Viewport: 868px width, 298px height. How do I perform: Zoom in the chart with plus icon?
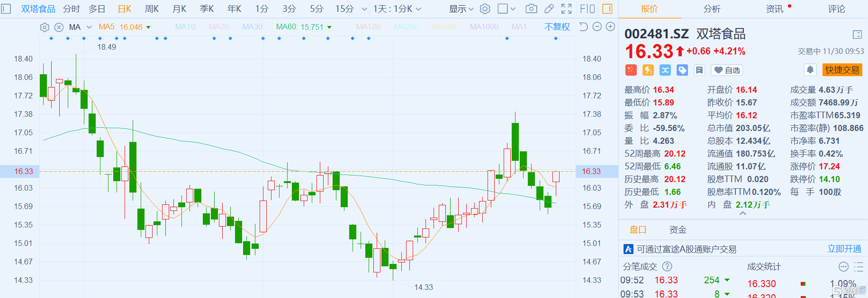click(x=611, y=27)
